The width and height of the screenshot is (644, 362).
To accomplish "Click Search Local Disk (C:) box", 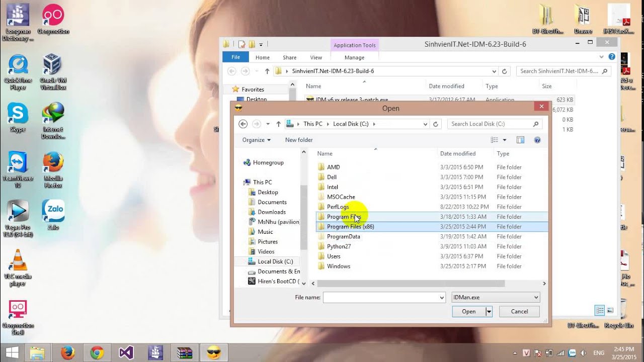I will pyautogui.click(x=496, y=124).
